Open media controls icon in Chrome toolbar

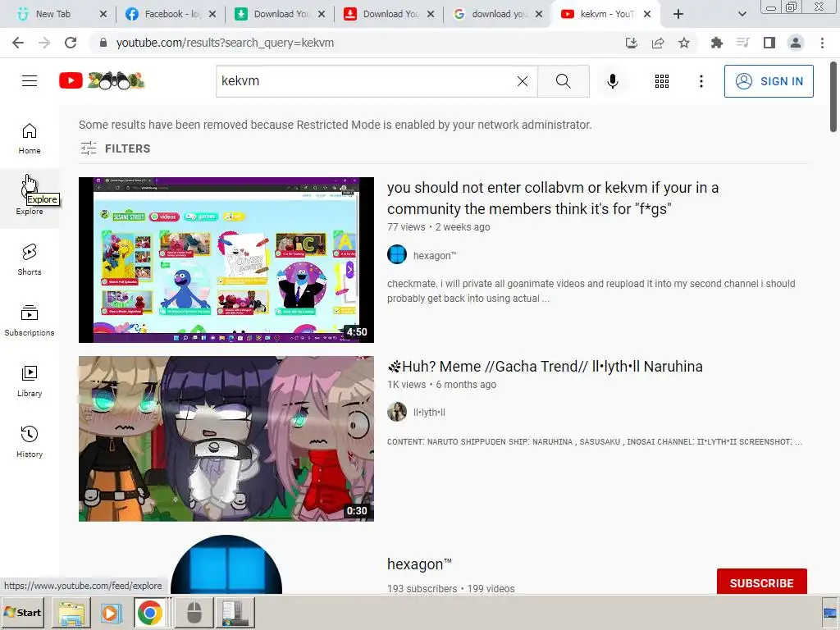coord(743,43)
